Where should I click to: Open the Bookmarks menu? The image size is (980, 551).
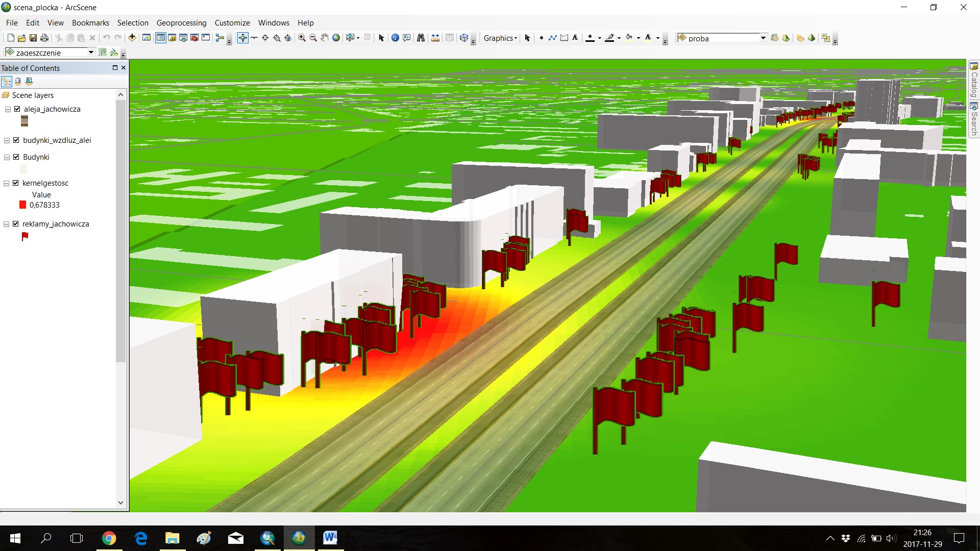point(90,23)
